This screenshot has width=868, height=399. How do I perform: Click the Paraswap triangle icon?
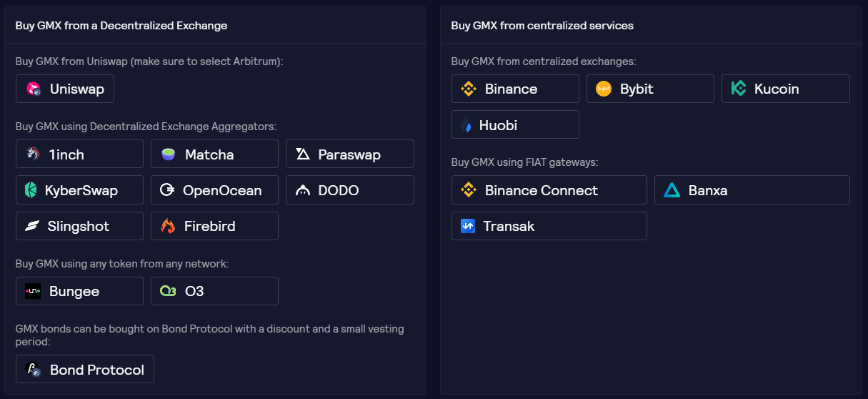(303, 154)
